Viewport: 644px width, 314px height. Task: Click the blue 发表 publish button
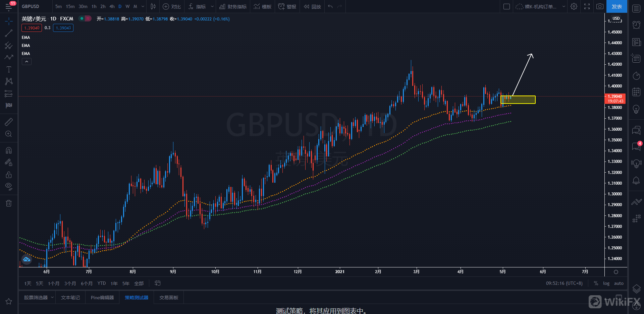click(616, 6)
